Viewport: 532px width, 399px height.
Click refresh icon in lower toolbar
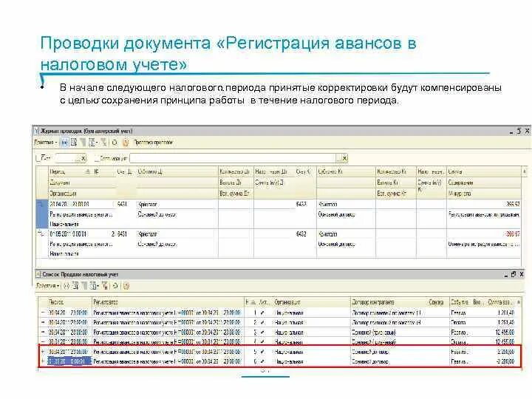tap(115, 286)
